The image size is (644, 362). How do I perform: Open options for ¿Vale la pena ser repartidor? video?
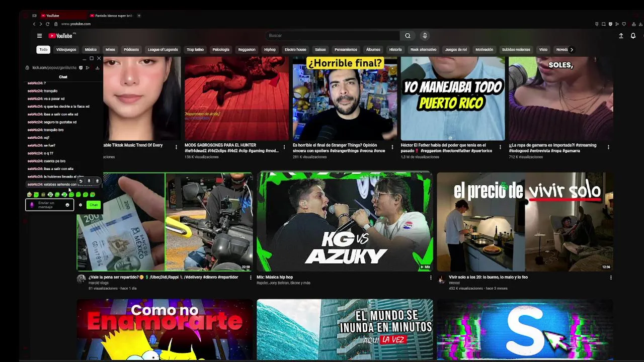tap(251, 278)
